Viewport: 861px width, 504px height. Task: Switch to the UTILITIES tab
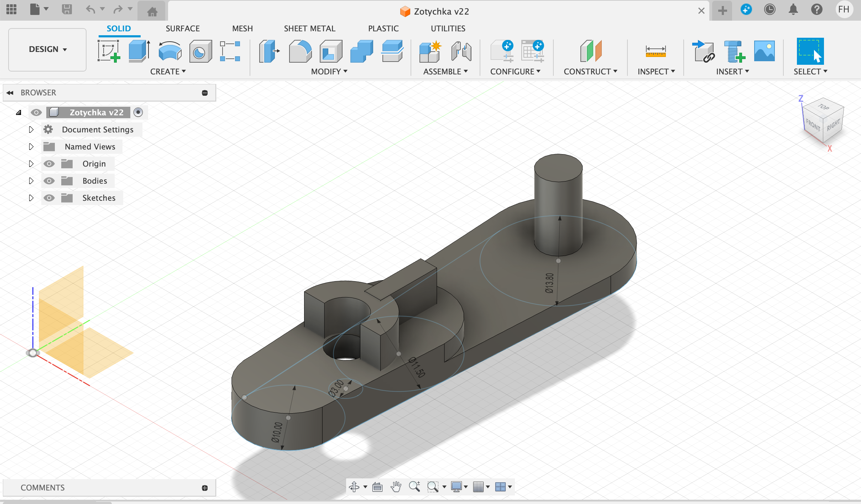point(448,28)
